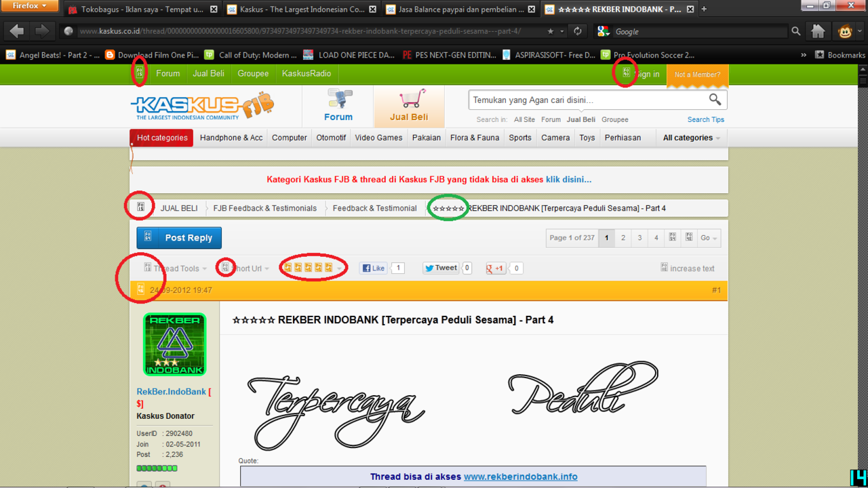The width and height of the screenshot is (868, 488).
Task: Close the Jasa Balance paypal tab
Action: [x=530, y=9]
